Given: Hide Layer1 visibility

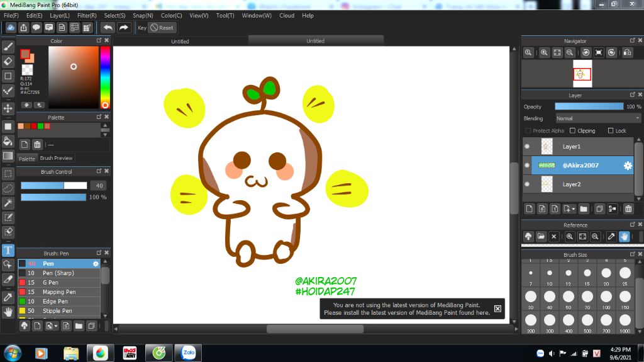Looking at the screenshot, I should coord(528,147).
